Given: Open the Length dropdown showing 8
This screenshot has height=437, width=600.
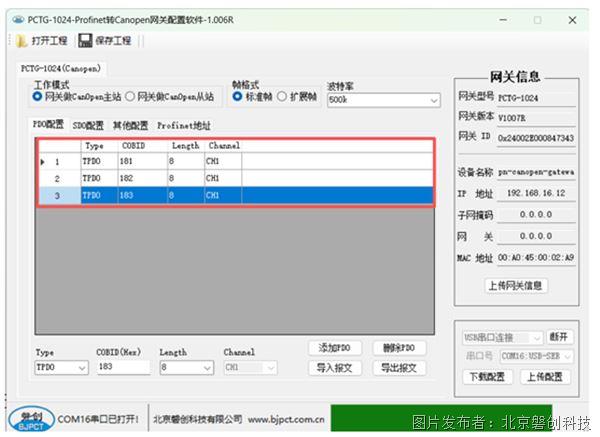Looking at the screenshot, I should [x=186, y=367].
